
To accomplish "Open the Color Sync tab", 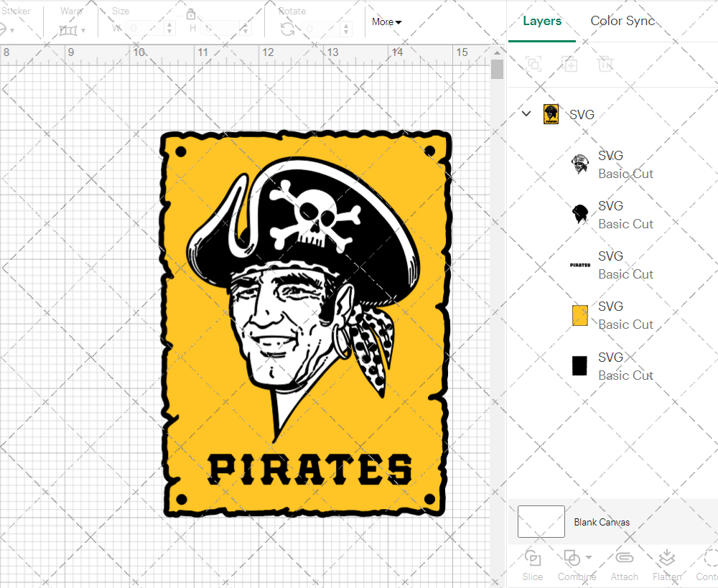I will (623, 21).
